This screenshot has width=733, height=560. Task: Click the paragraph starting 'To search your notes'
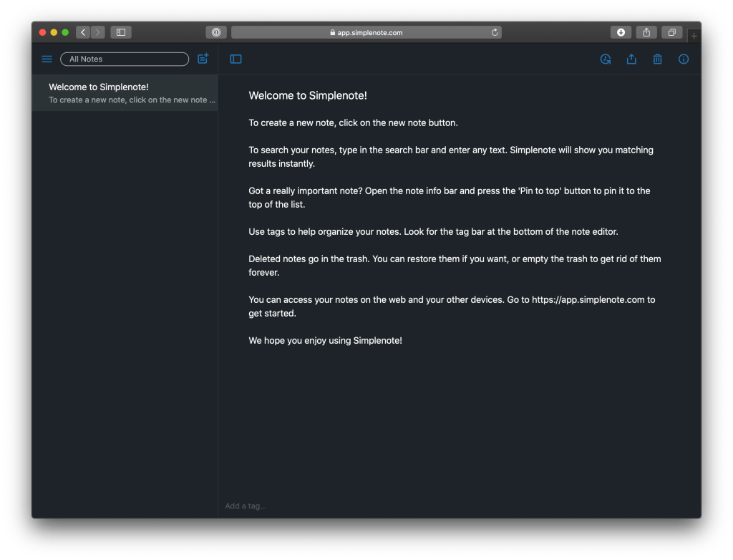[x=451, y=157]
